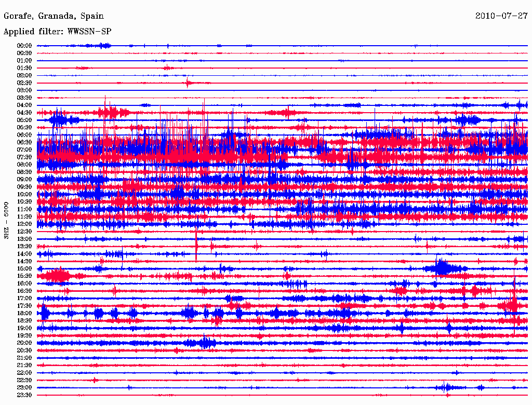Click the SHZ - 5000 axis label
Image resolution: width=532 pixels, height=405 pixels.
(x=6, y=221)
